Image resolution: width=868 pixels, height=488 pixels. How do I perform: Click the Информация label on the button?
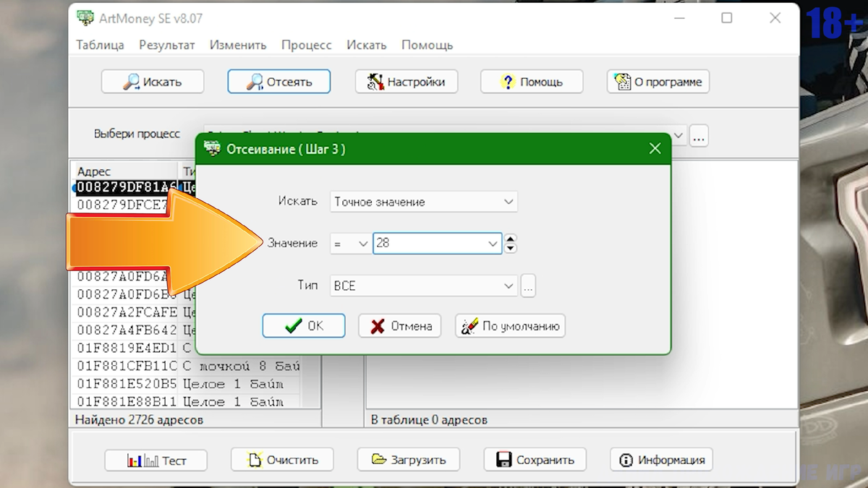tap(671, 460)
